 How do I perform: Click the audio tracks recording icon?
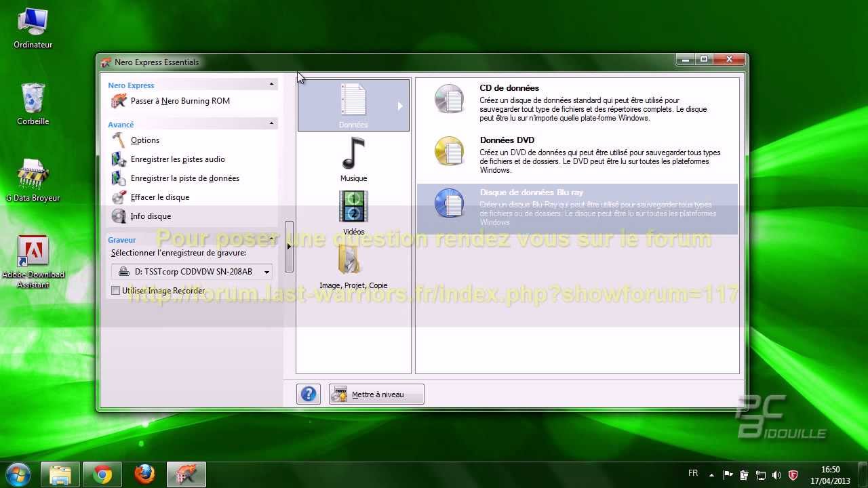119,159
